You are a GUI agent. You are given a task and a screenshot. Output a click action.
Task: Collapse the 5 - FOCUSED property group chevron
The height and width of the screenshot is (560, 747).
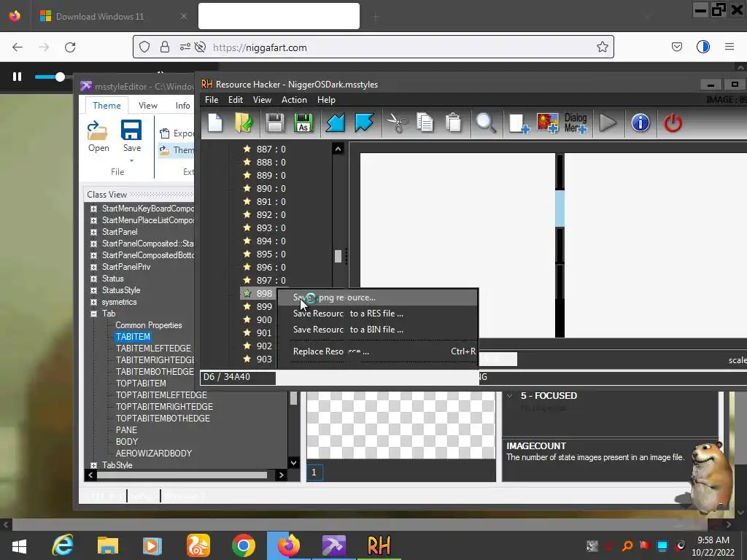click(510, 396)
